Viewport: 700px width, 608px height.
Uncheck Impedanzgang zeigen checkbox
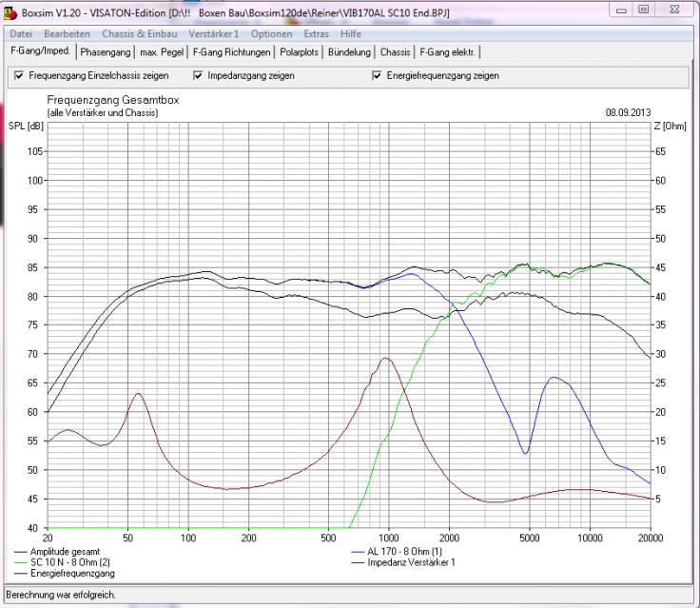[x=198, y=75]
